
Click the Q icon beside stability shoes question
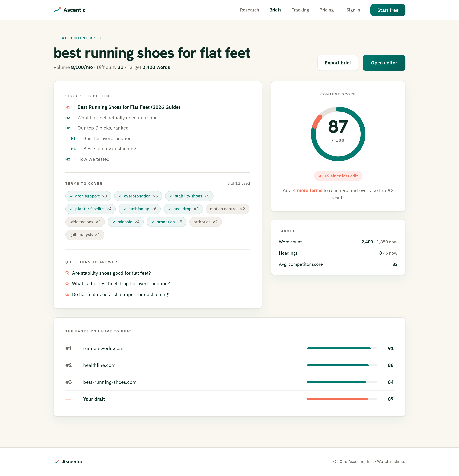67,273
